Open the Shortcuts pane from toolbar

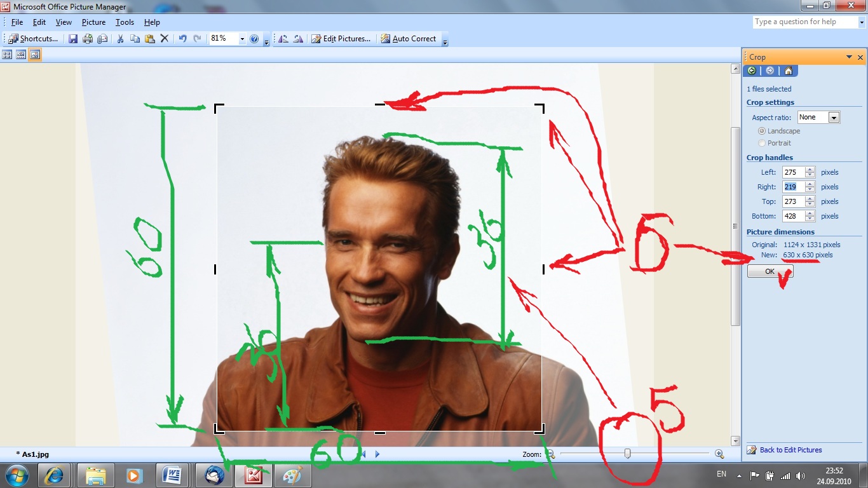point(32,39)
